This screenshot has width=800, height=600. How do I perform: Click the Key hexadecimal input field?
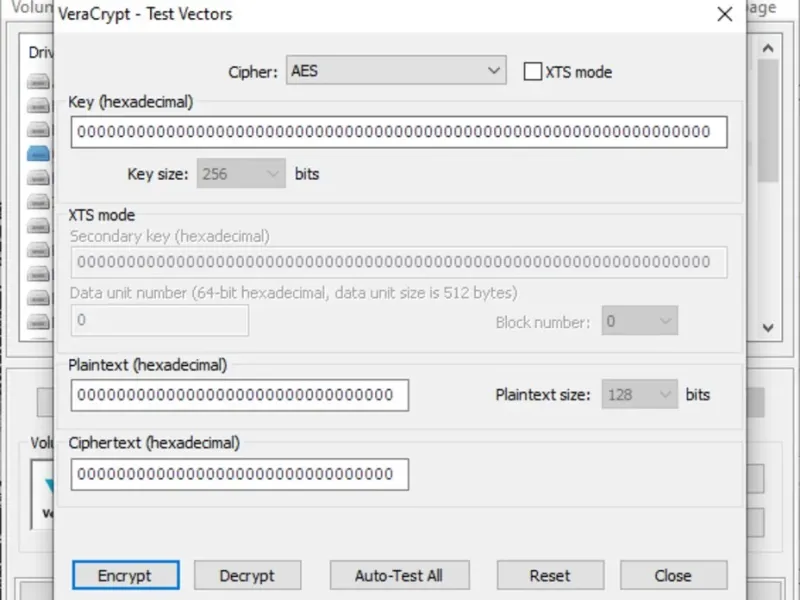click(x=399, y=132)
